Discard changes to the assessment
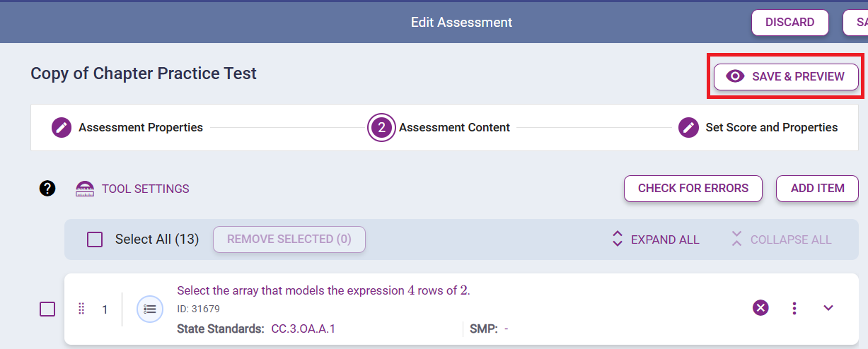This screenshot has height=349, width=868. (x=789, y=22)
